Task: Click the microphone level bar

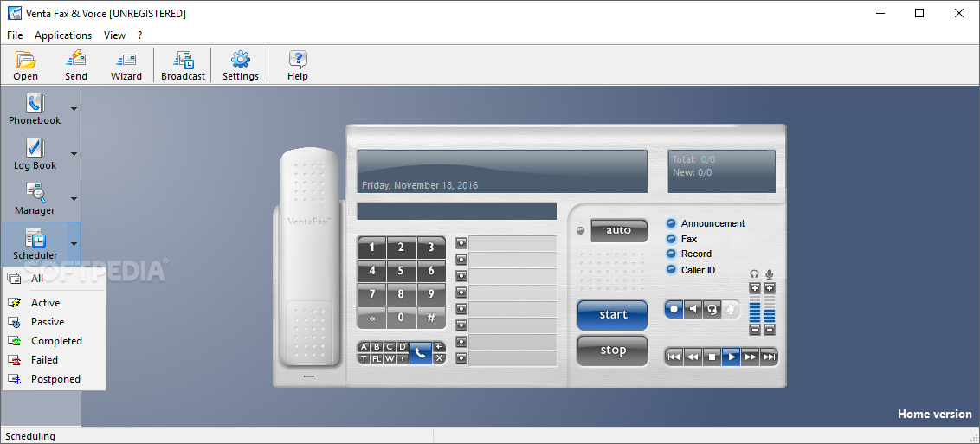Action: (770, 309)
